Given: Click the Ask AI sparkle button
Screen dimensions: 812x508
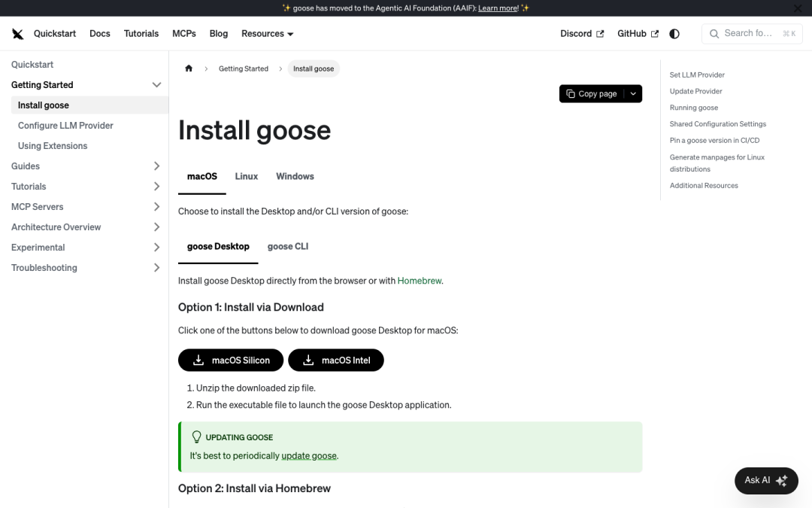Looking at the screenshot, I should click(766, 480).
